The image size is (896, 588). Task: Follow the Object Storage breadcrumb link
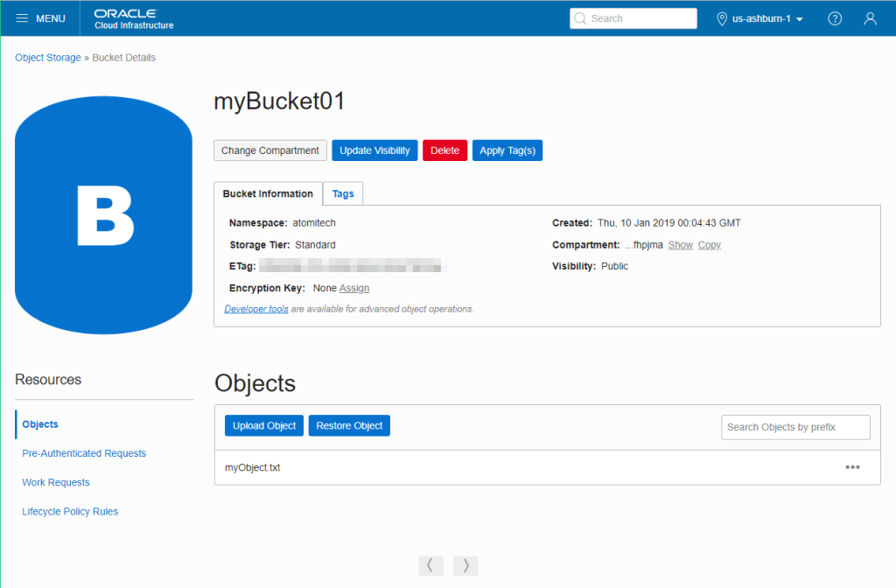pos(48,58)
